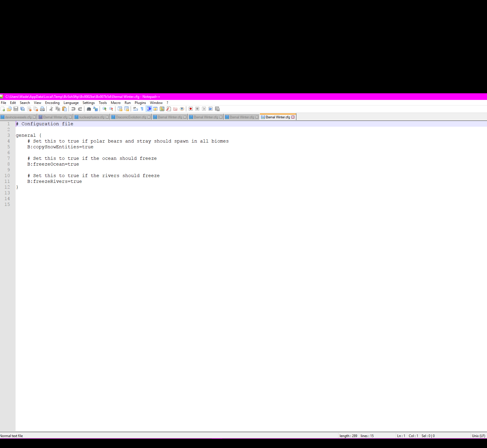
Task: Undo the last edit
Action: tap(73, 109)
